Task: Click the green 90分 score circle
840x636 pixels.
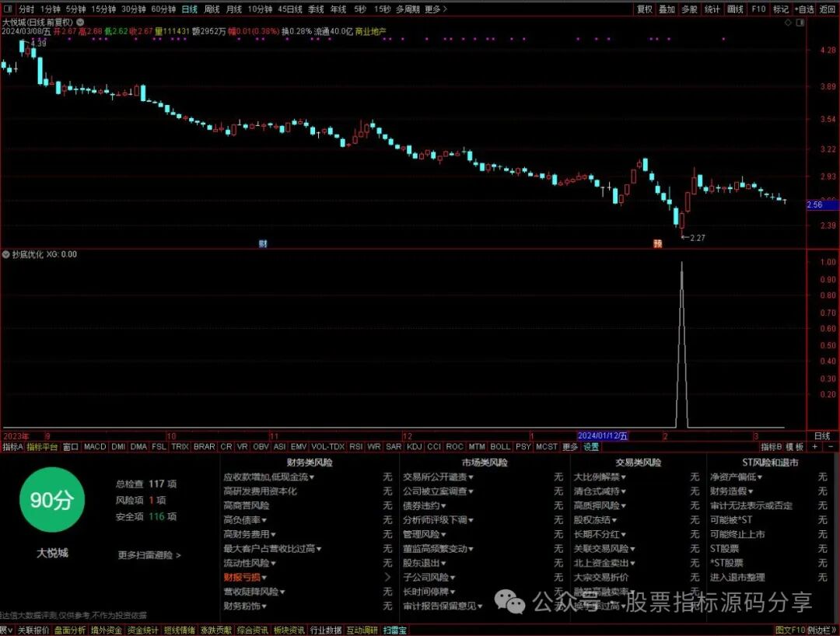Action: [x=52, y=499]
